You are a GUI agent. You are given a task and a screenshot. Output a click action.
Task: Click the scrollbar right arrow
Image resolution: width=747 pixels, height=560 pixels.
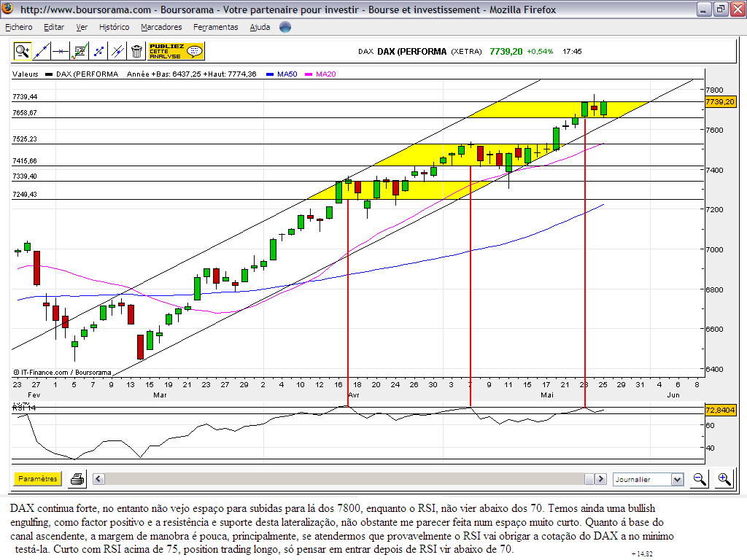601,479
